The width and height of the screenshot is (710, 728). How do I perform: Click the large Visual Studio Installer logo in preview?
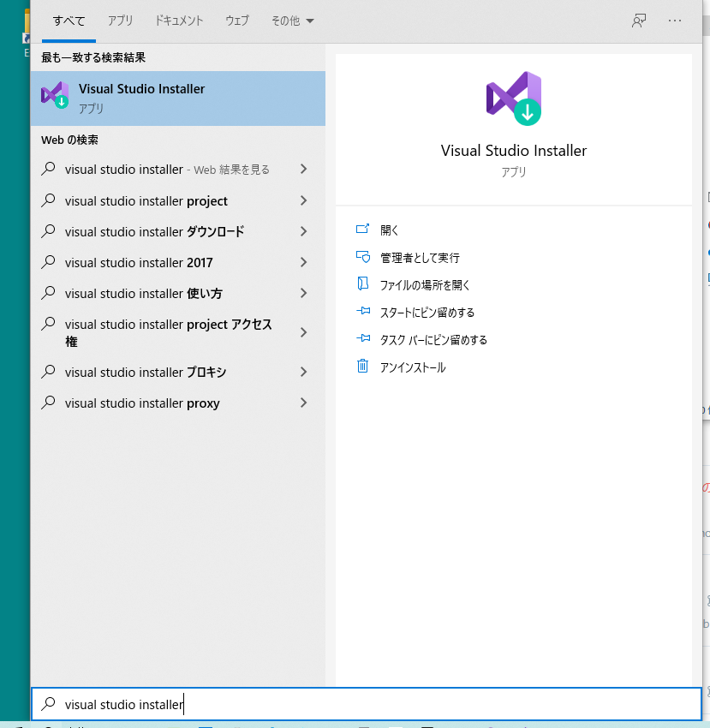point(514,98)
